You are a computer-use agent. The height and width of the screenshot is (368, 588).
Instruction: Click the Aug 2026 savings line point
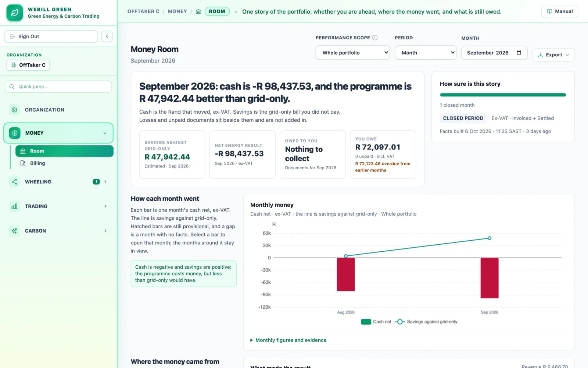pos(346,256)
